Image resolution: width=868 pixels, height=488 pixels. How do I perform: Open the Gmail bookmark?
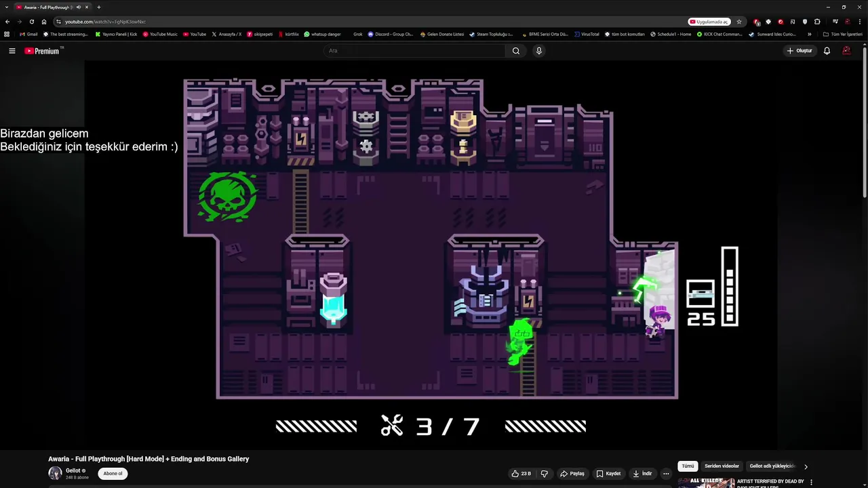pyautogui.click(x=28, y=34)
